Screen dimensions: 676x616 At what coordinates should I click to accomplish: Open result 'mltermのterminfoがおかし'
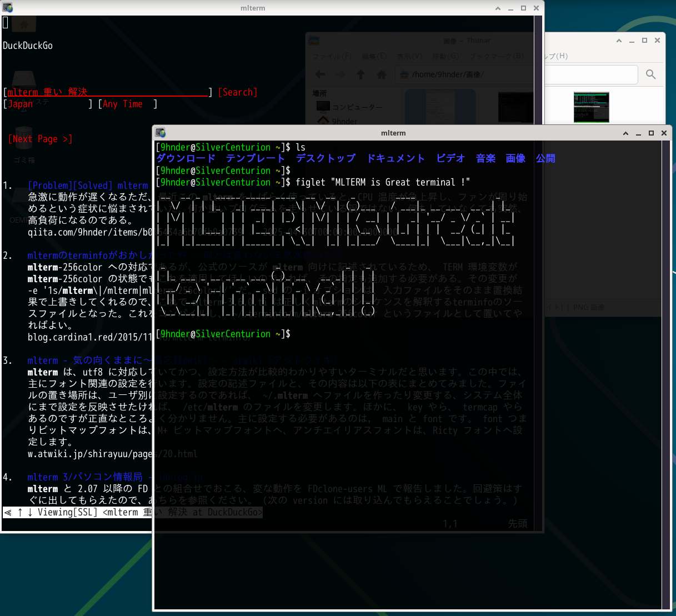89,256
